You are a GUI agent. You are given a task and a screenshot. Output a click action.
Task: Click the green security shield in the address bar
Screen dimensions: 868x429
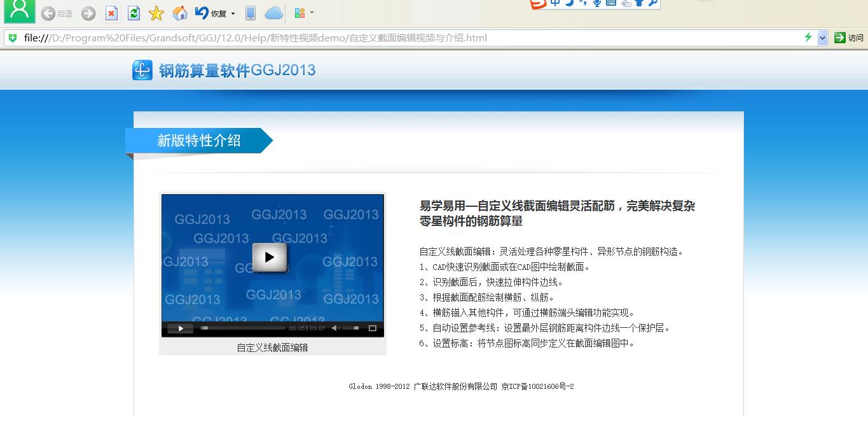(13, 38)
